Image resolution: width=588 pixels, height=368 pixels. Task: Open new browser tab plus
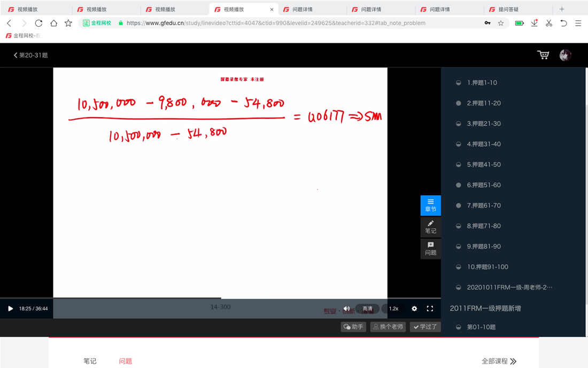(562, 9)
